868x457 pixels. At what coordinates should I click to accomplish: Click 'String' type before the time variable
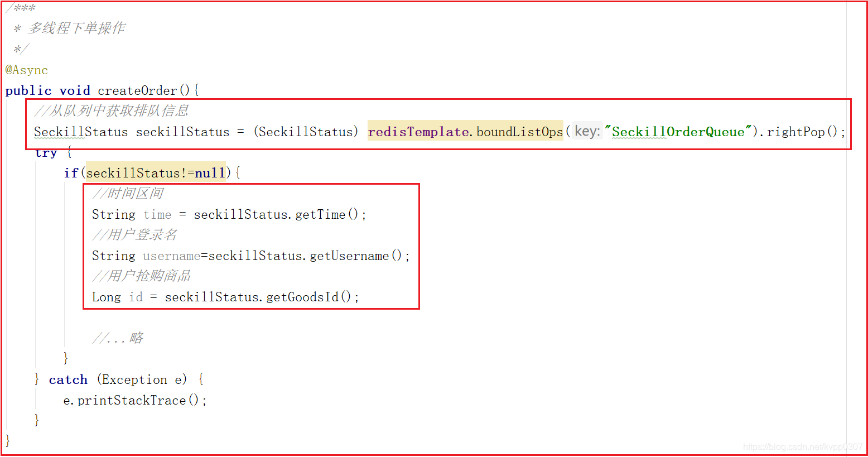(x=114, y=214)
